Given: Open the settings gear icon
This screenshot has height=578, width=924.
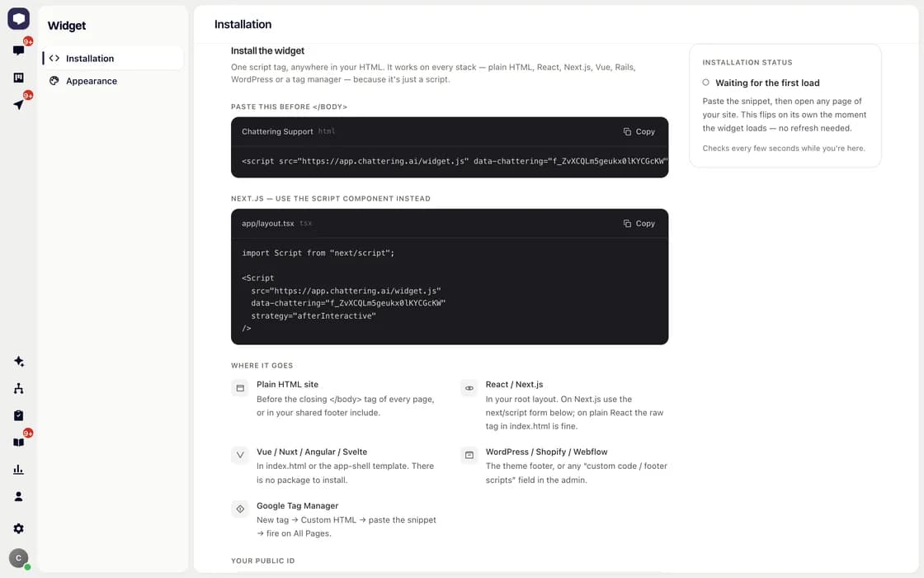Looking at the screenshot, I should pos(18,528).
